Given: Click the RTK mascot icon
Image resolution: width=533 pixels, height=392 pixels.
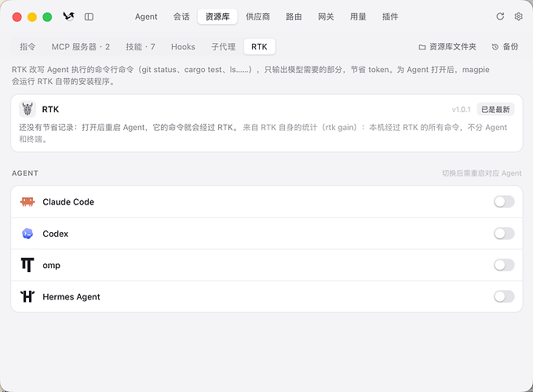Looking at the screenshot, I should tap(27, 109).
